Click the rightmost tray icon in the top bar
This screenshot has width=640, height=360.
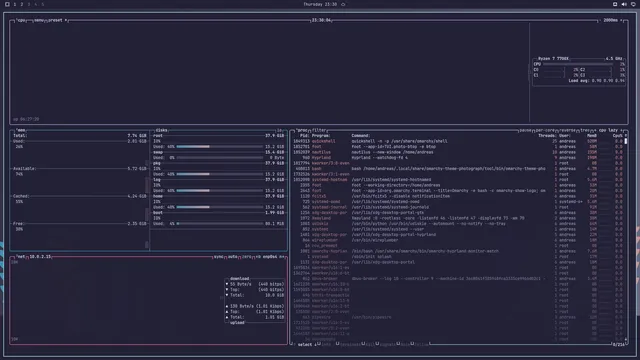(633, 4)
